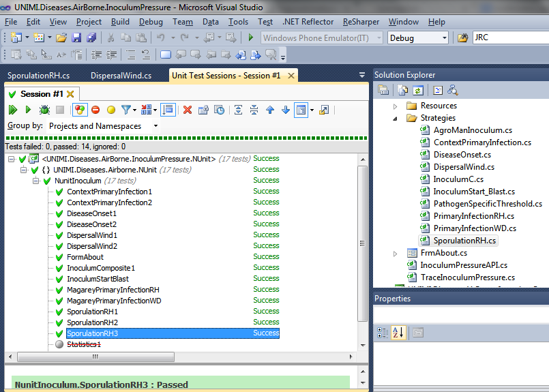Decrease line indent in the text toolbar

[x=96, y=55]
